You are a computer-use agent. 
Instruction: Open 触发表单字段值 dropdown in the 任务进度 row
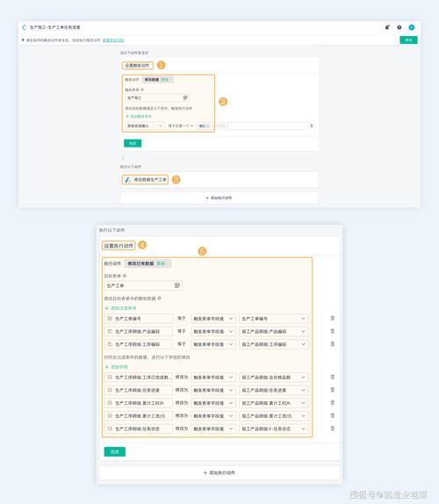point(213,390)
